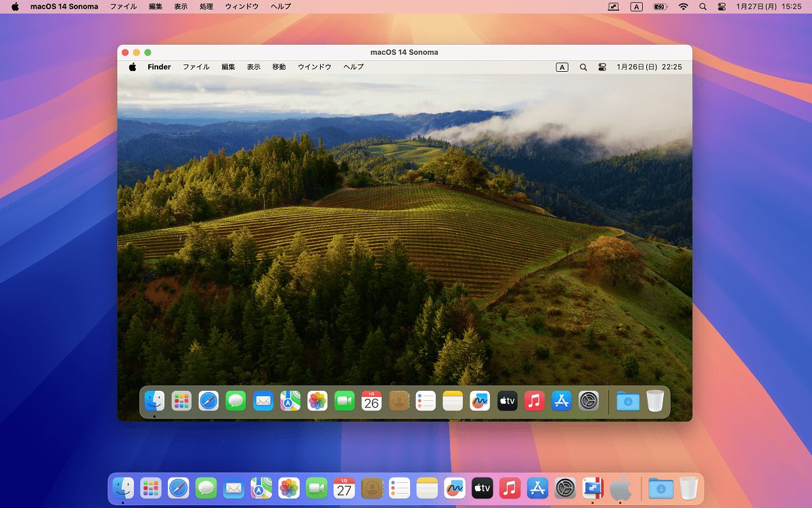
Task: Open Downloads folder in the guest VM dock
Action: 628,401
